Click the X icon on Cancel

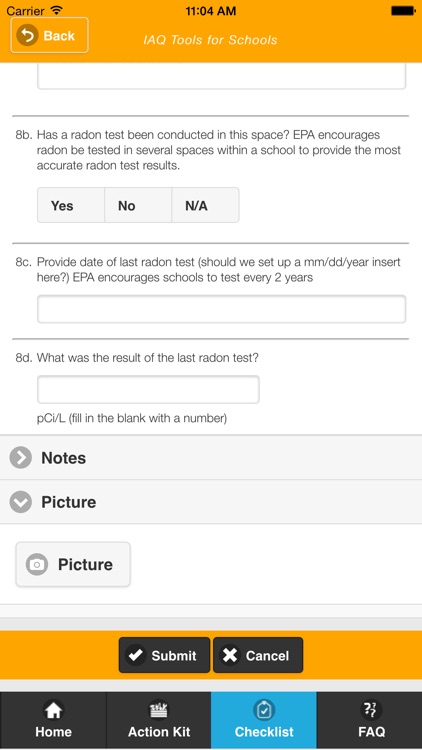point(230,655)
